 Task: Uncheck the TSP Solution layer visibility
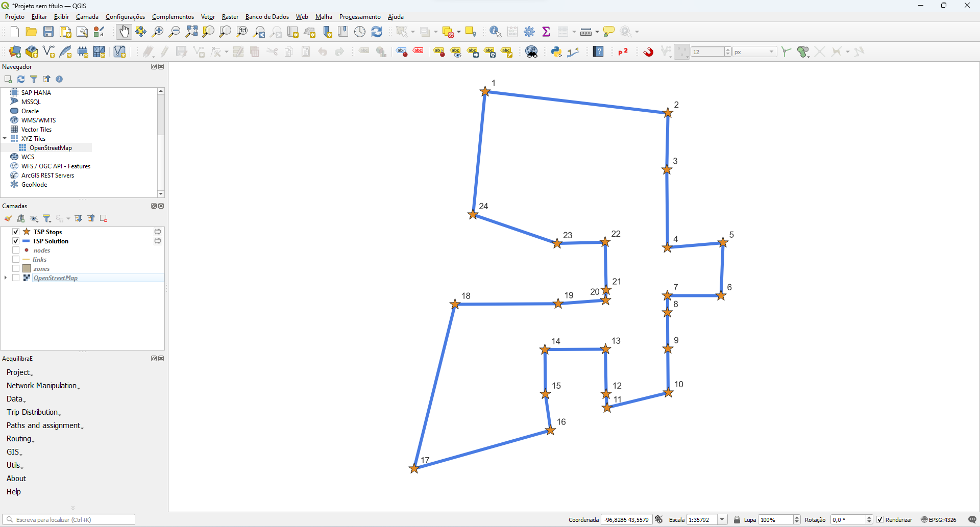pyautogui.click(x=16, y=241)
